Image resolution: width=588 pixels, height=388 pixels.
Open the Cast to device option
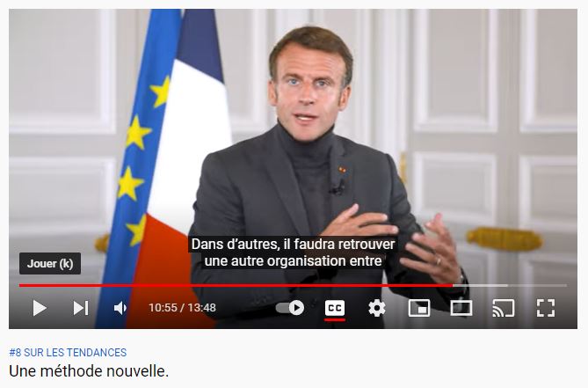(x=504, y=308)
